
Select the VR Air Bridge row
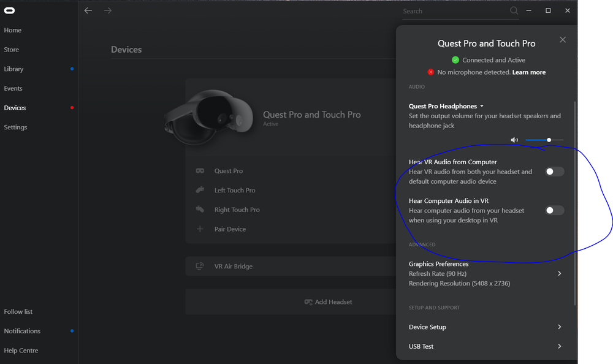(x=291, y=266)
